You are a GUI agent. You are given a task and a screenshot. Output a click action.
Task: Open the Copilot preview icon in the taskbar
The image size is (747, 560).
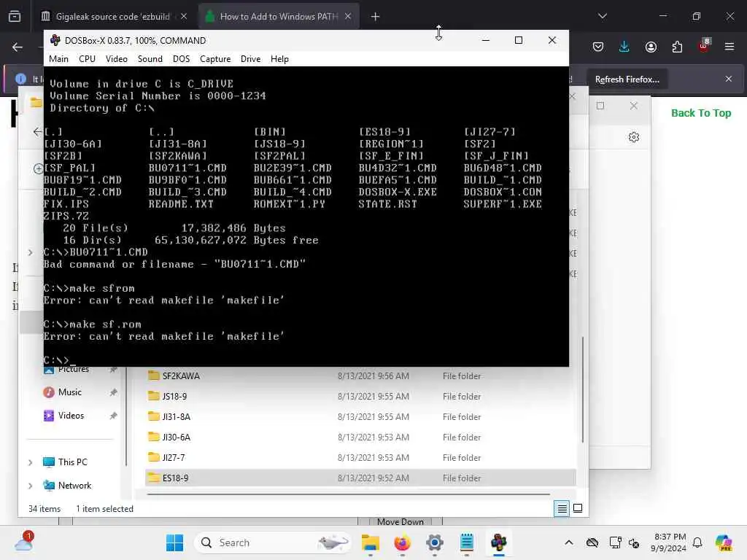(724, 542)
